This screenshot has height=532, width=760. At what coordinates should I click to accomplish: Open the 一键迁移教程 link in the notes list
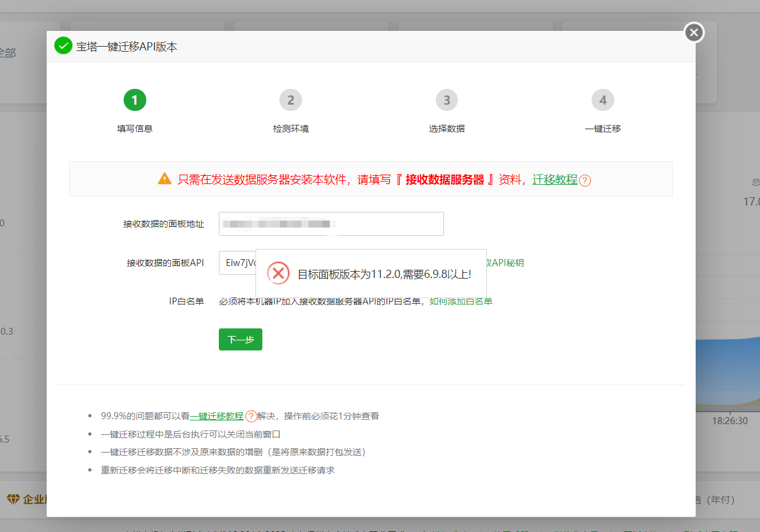217,416
